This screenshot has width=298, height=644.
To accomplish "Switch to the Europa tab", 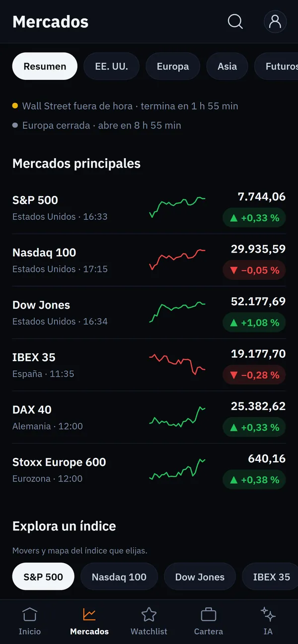I will tap(173, 66).
